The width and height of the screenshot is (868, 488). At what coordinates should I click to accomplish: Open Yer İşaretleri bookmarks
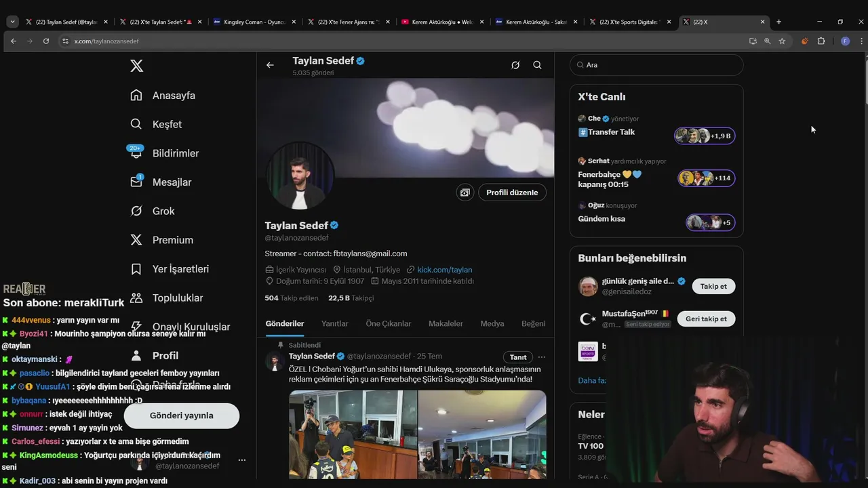point(170,269)
